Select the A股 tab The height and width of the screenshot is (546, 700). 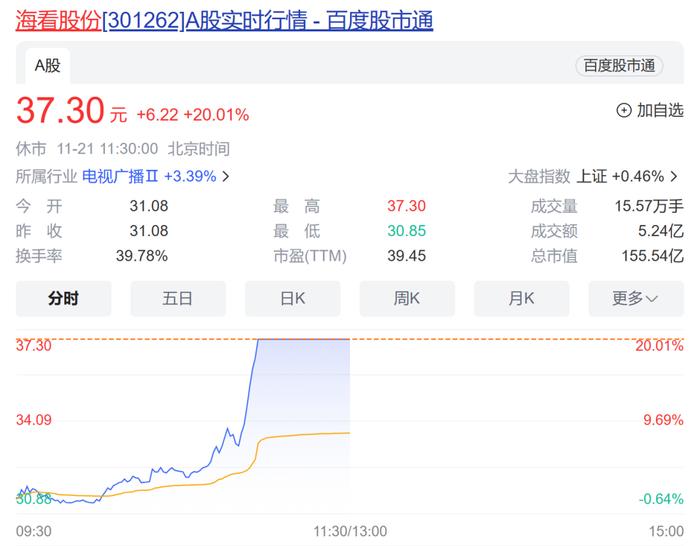pyautogui.click(x=47, y=66)
